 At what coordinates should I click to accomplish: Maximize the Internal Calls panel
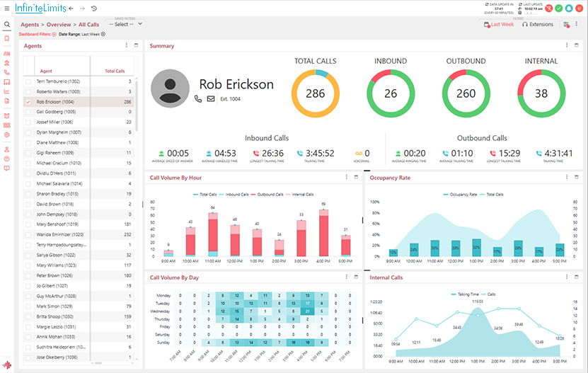pos(577,277)
